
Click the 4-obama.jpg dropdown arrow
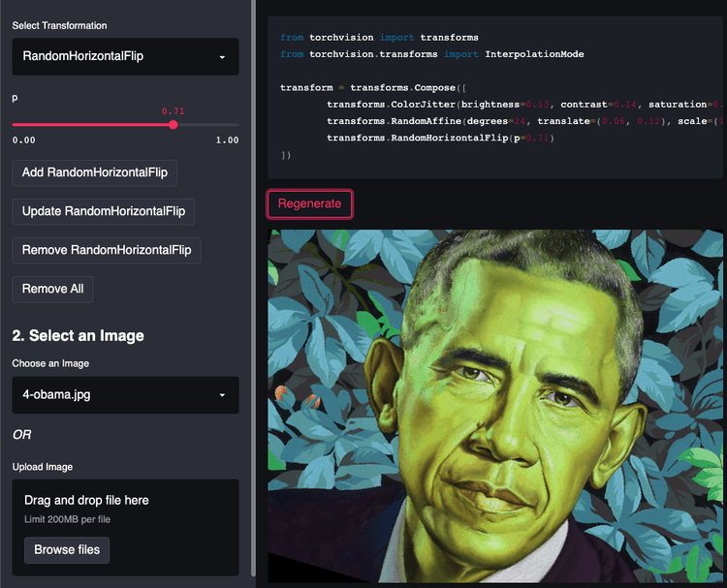coord(222,395)
